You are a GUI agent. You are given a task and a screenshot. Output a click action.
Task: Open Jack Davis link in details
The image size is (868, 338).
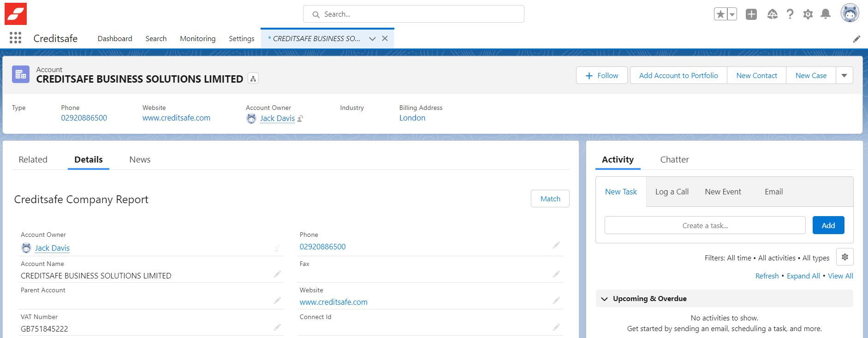point(52,248)
